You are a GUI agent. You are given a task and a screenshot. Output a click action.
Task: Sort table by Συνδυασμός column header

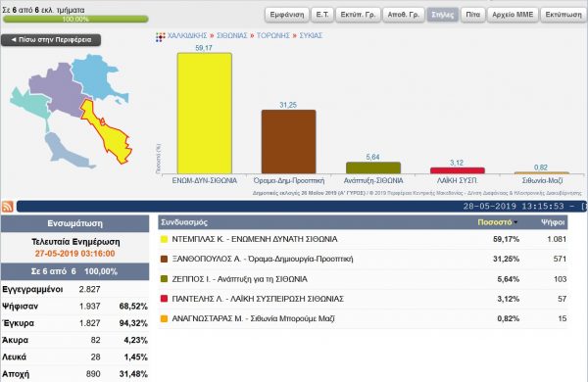[184, 222]
